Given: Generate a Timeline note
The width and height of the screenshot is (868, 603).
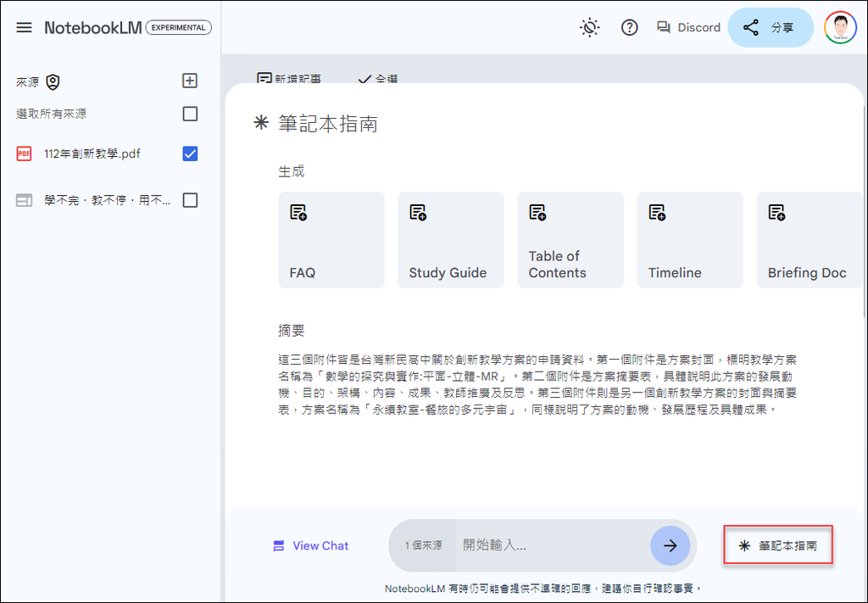Looking at the screenshot, I should (x=689, y=240).
